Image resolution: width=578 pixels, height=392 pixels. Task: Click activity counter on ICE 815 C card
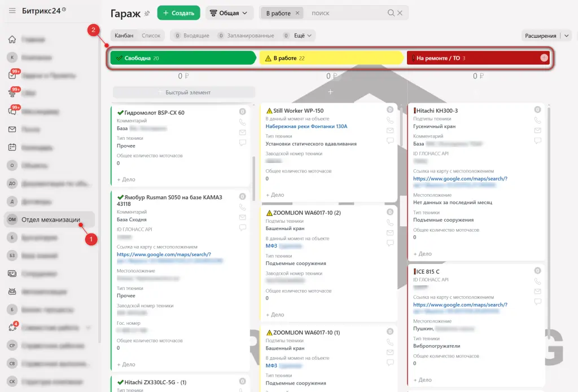(538, 271)
